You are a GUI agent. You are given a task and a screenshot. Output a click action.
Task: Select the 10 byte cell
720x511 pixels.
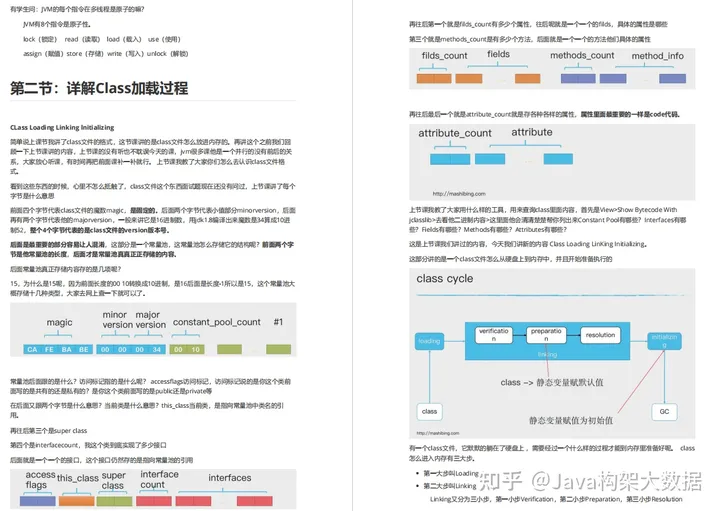[196, 349]
